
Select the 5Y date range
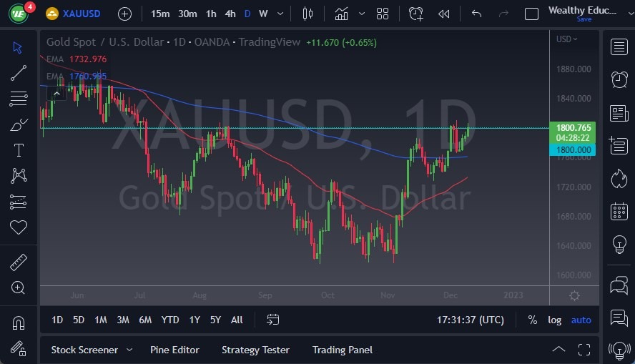click(x=215, y=320)
